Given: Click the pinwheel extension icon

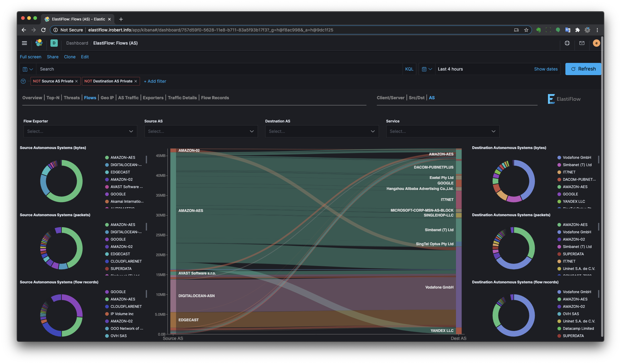Looking at the screenshot, I should point(587,30).
